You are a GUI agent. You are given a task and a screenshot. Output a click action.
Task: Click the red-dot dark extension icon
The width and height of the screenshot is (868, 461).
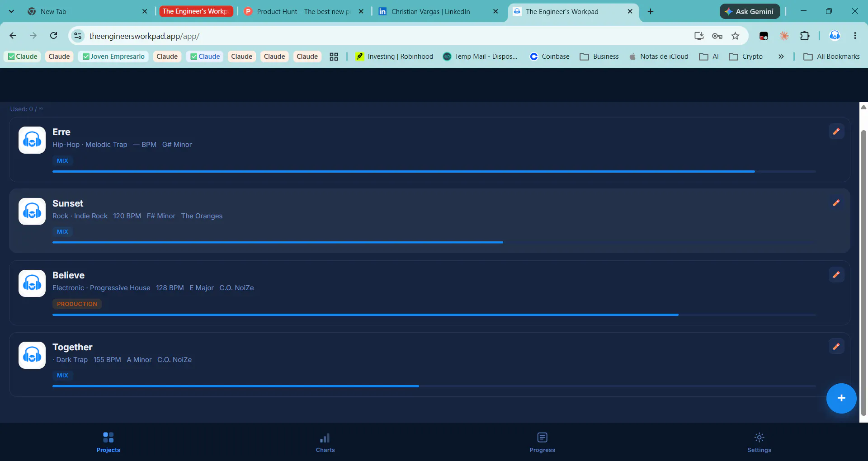pyautogui.click(x=764, y=36)
